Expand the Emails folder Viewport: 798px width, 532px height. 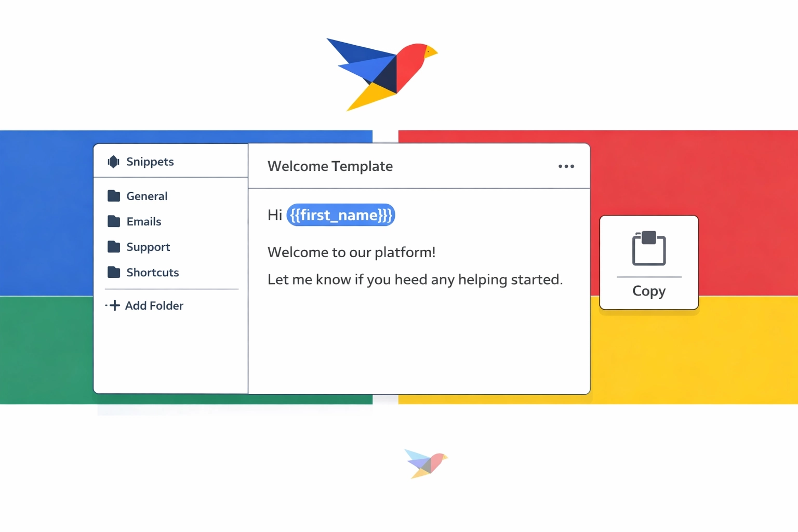[143, 221]
